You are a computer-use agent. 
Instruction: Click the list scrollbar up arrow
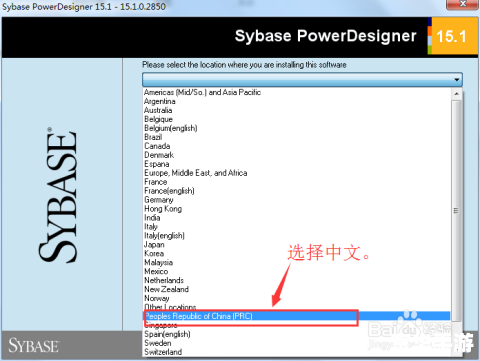[456, 94]
